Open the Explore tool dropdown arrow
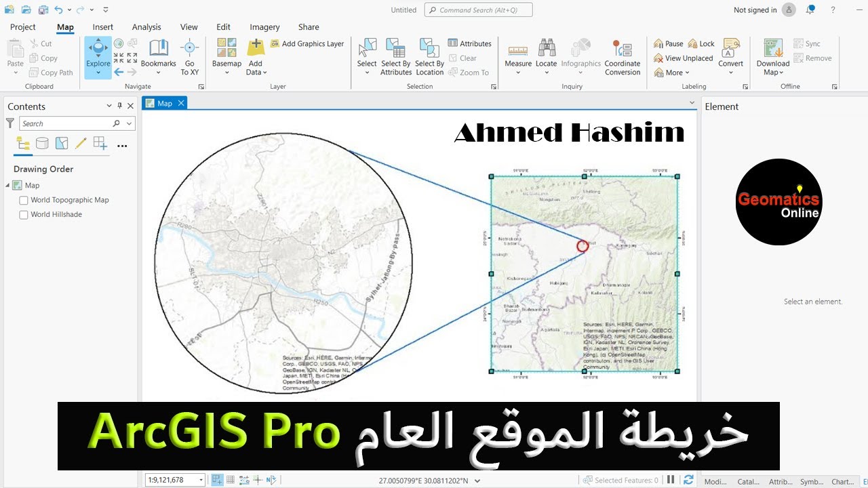This screenshot has height=488, width=868. (98, 73)
